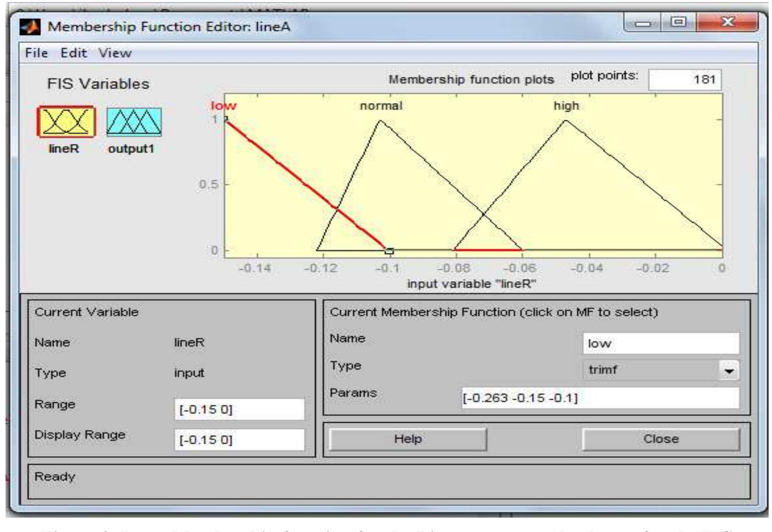Viewport: 772px width, 532px height.
Task: Click the MATLAB logo in title bar
Action: pyautogui.click(x=31, y=27)
